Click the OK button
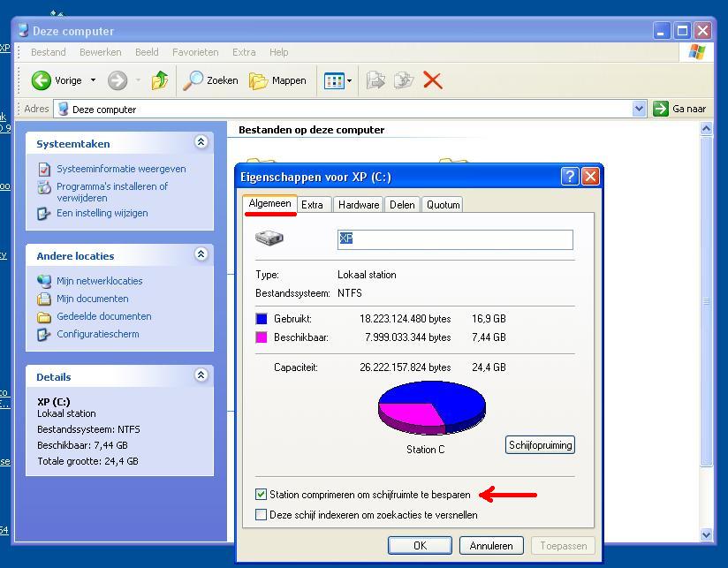The height and width of the screenshot is (568, 728). point(420,546)
